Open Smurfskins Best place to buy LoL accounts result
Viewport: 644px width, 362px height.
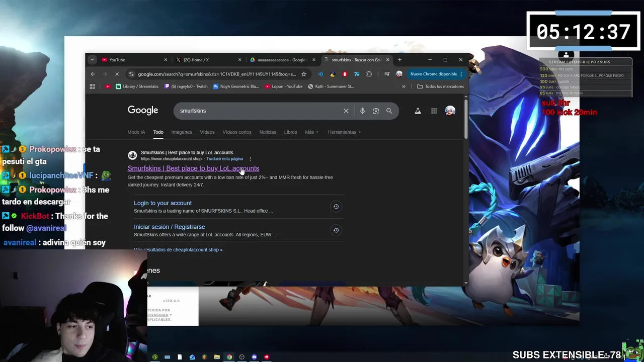click(x=193, y=168)
